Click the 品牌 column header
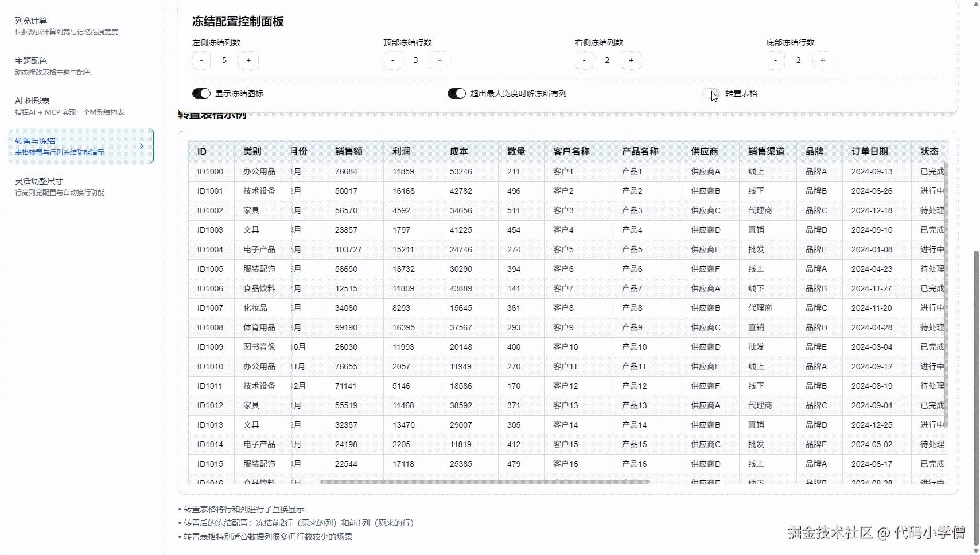The image size is (980, 555). [x=819, y=151]
